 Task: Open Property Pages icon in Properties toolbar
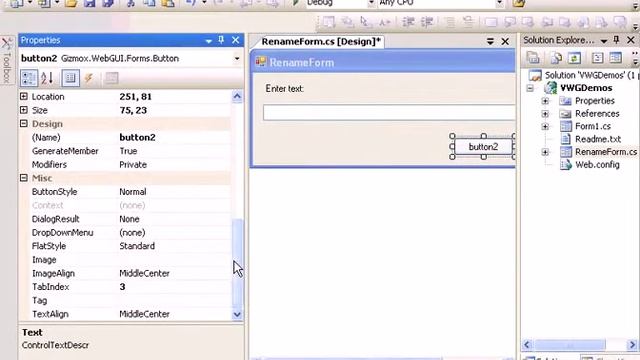(x=111, y=78)
